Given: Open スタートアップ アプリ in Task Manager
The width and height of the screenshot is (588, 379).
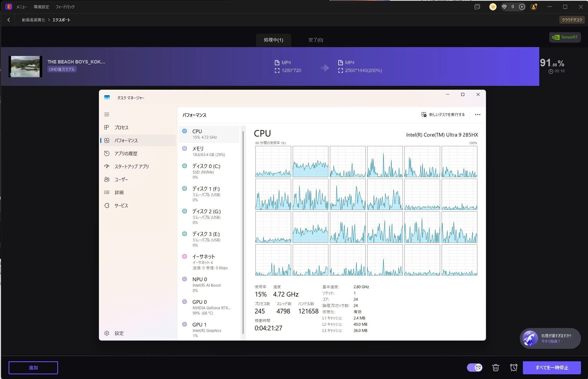Looking at the screenshot, I should pyautogui.click(x=138, y=166).
